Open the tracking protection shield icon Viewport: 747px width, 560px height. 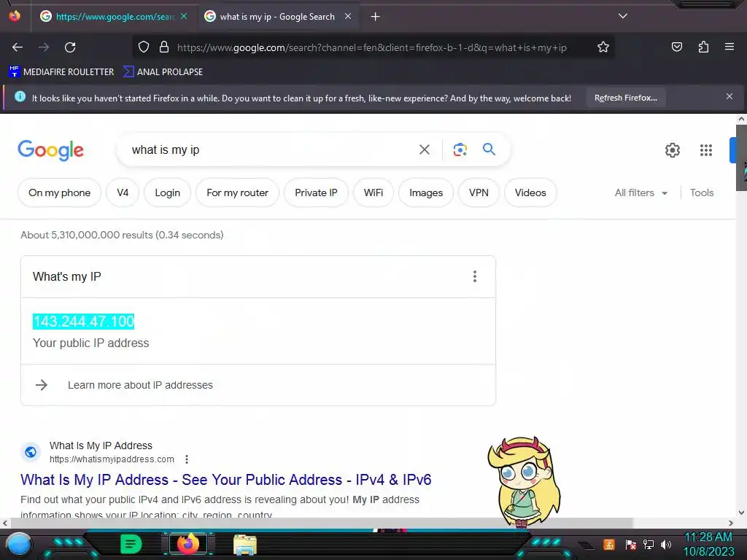(144, 47)
